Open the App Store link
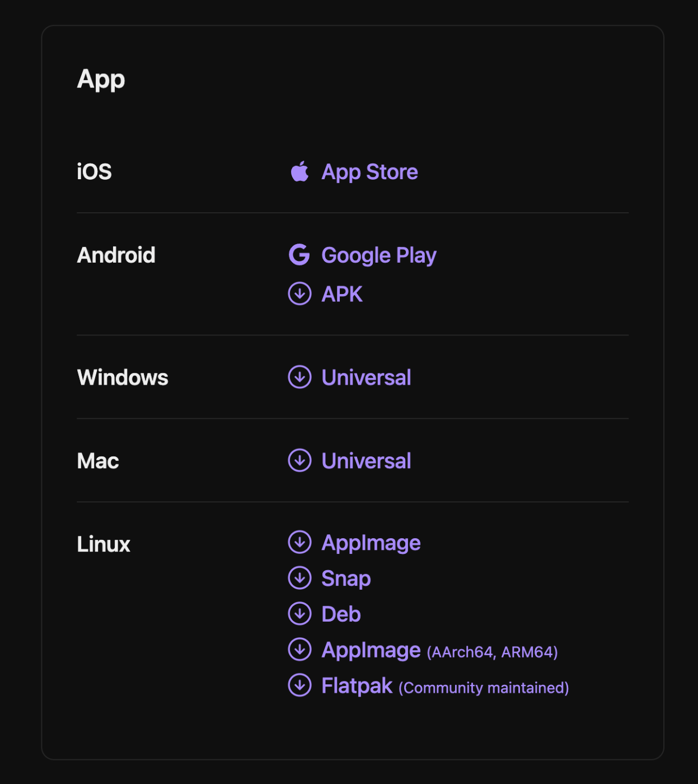 point(369,172)
